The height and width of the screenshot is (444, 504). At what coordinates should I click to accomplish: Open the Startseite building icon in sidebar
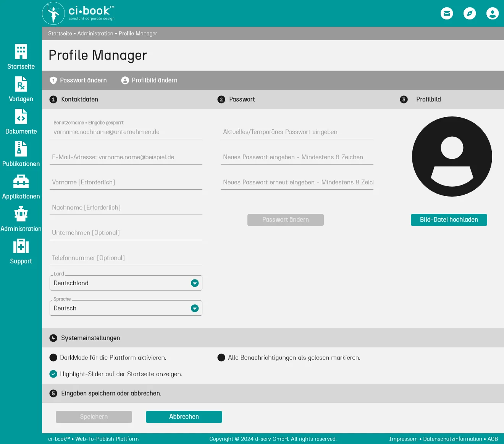coord(21,52)
